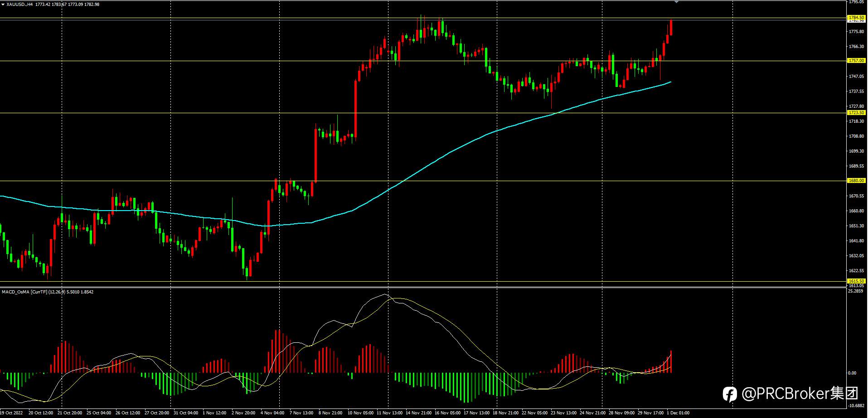Click the 2 Nov 20:00 time label

(x=243, y=413)
